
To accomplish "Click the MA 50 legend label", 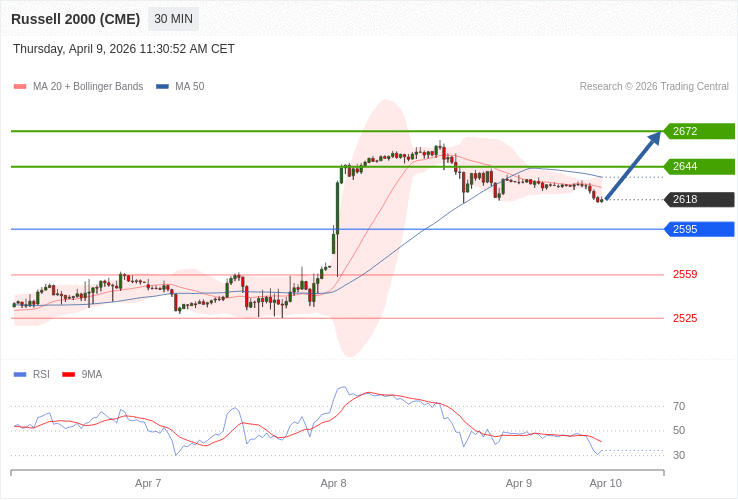I will (x=189, y=87).
